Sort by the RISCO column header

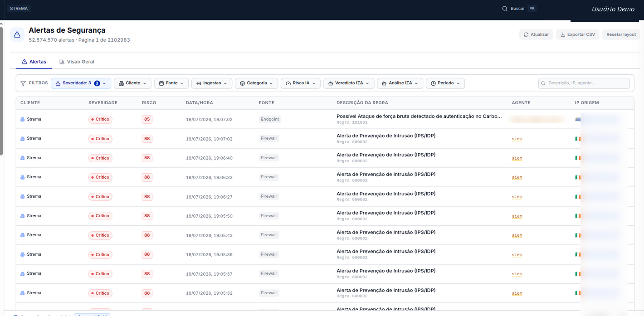click(149, 103)
